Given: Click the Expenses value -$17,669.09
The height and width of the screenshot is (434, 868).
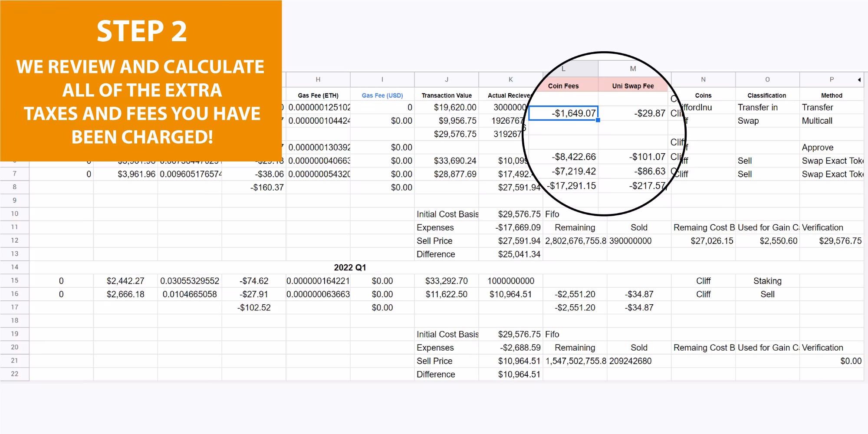Looking at the screenshot, I should [x=518, y=227].
